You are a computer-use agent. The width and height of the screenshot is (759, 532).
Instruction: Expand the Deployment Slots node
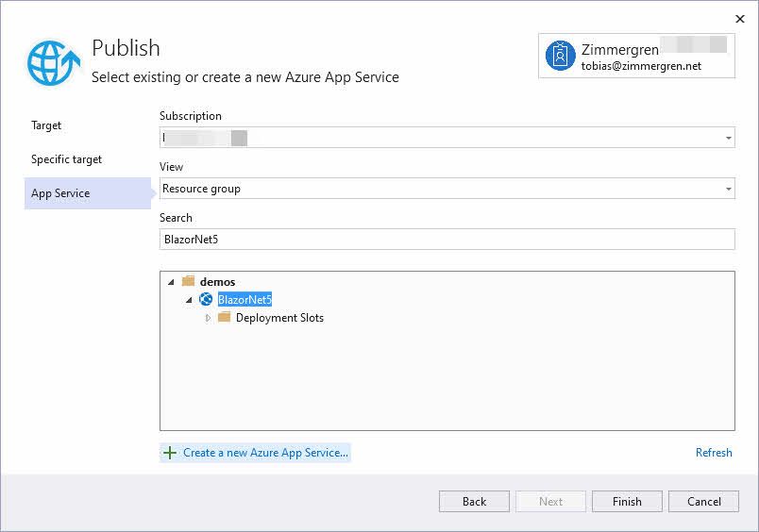208,318
